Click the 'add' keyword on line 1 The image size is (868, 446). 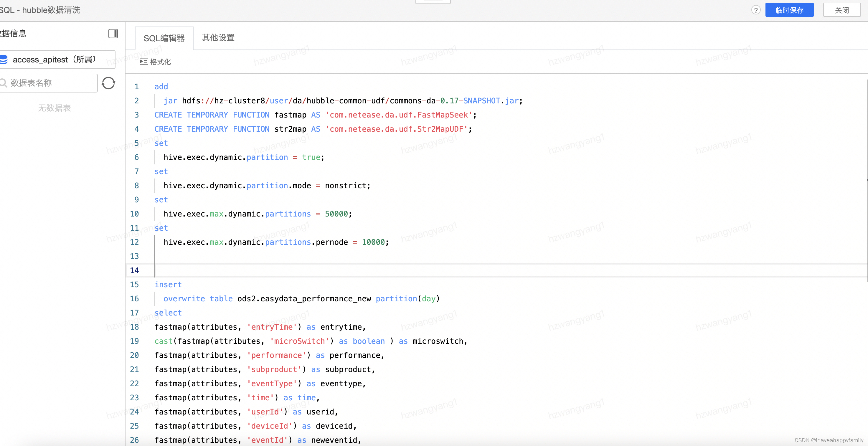(161, 87)
